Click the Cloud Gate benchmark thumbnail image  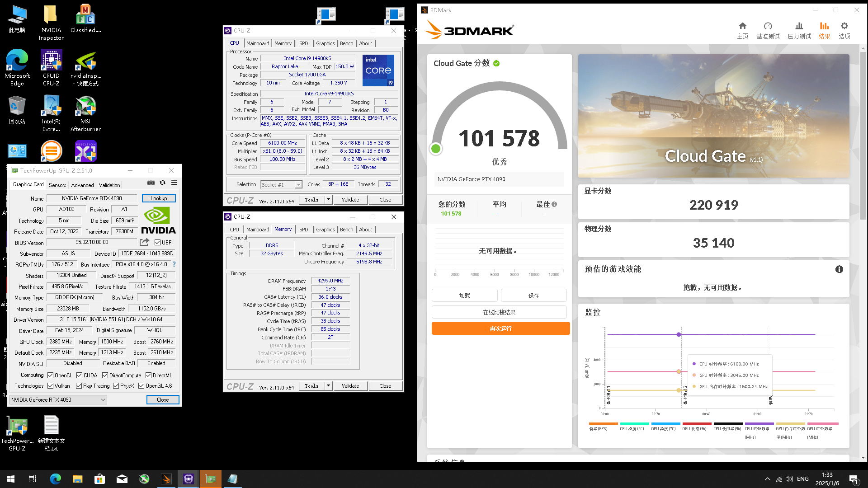click(x=713, y=116)
